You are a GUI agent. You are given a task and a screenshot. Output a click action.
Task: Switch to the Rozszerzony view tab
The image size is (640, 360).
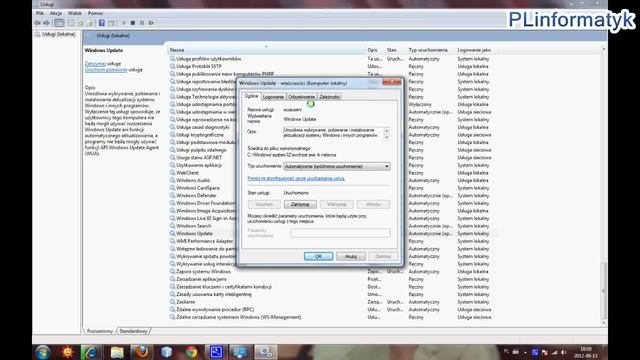(x=100, y=331)
